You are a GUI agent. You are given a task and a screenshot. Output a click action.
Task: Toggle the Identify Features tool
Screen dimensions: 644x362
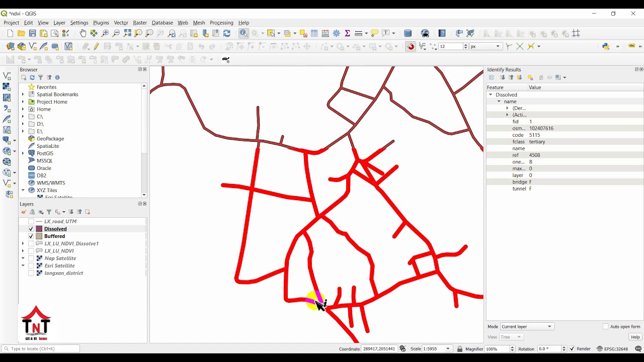point(244,33)
